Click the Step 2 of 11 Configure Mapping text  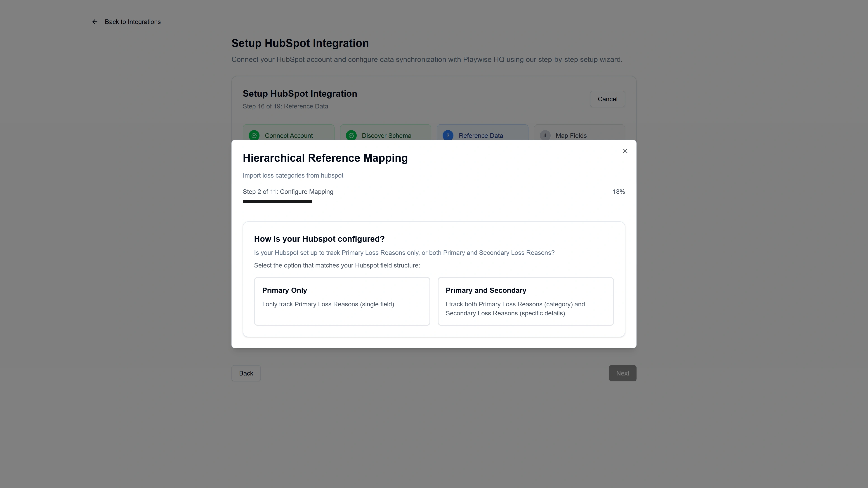tap(288, 192)
